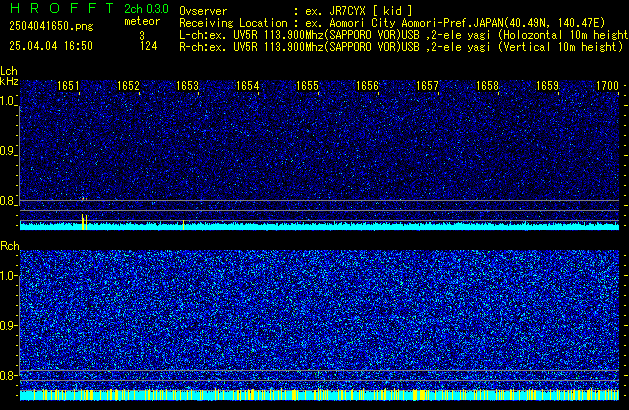Select the filename 2504041650.png

pyautogui.click(x=51, y=26)
